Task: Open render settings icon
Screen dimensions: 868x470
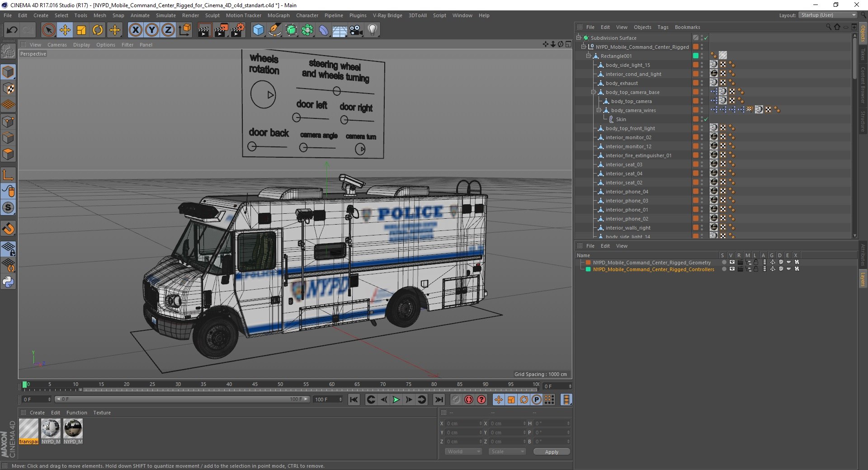Action: click(238, 30)
